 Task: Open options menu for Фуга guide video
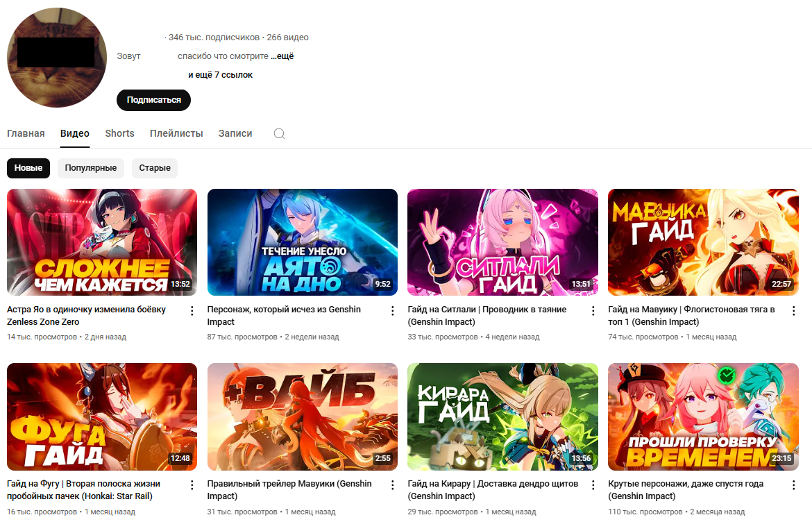(192, 485)
